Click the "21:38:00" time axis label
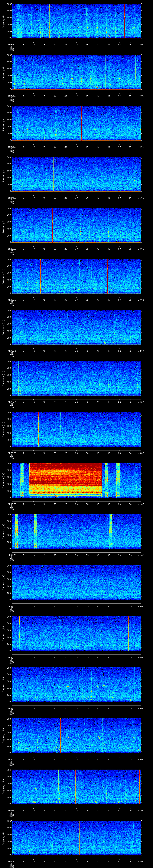The height and width of the screenshot is (868, 153). (x=12, y=402)
